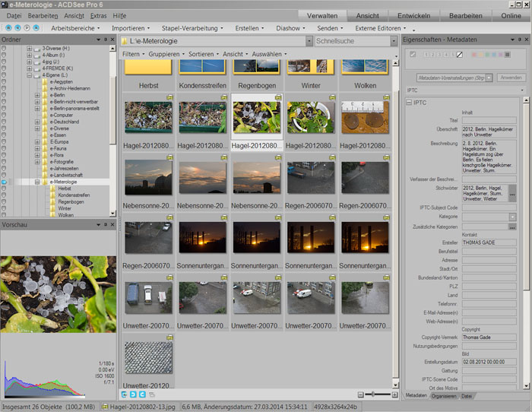
Task: Open the Sortieren dropdown
Action: [202, 55]
